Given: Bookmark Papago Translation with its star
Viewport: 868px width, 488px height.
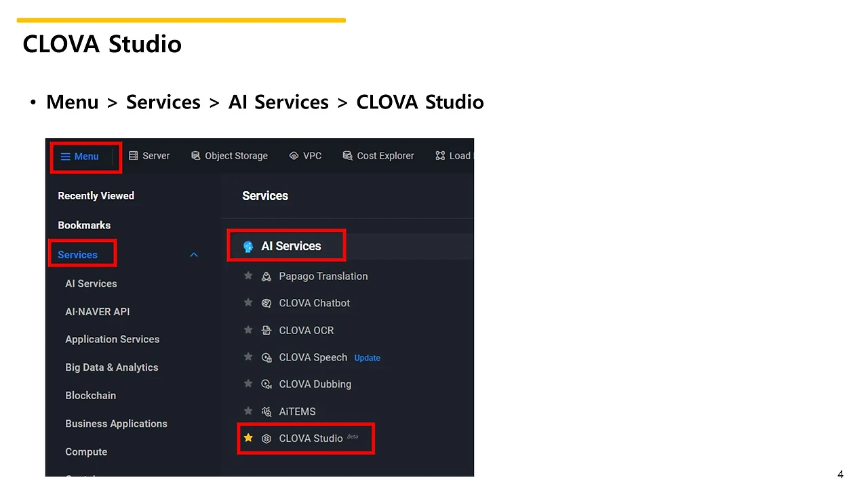Looking at the screenshot, I should tap(248, 276).
